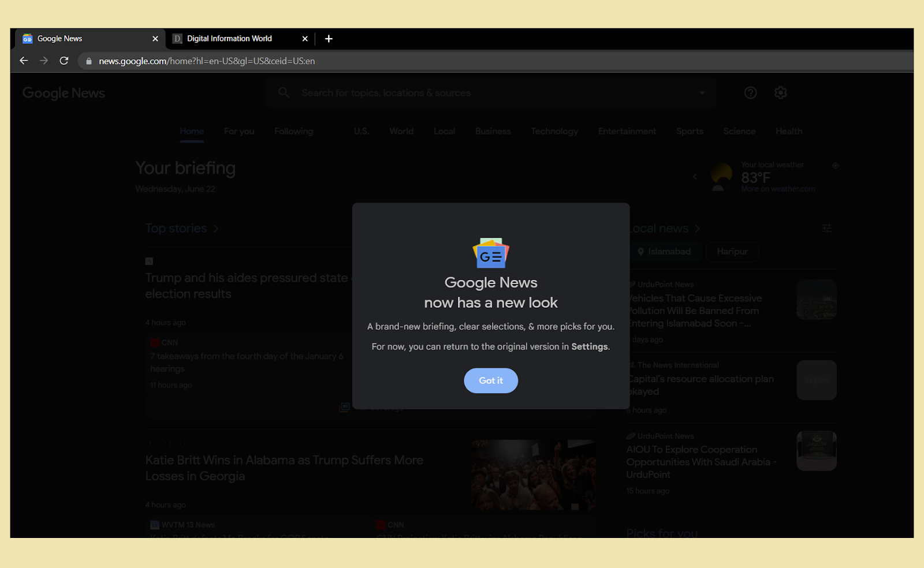
Task: Open Katie Britt Wins in Alabama headline
Action: [284, 468]
